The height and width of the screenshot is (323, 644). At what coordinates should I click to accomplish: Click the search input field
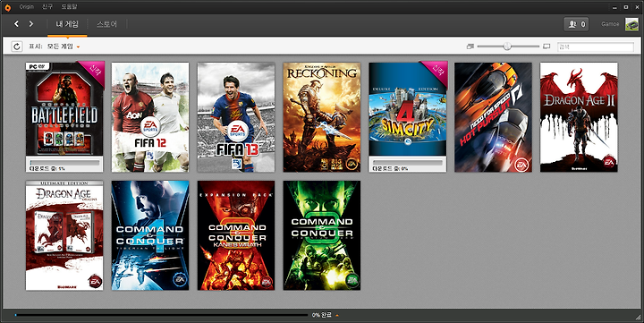coord(595,47)
